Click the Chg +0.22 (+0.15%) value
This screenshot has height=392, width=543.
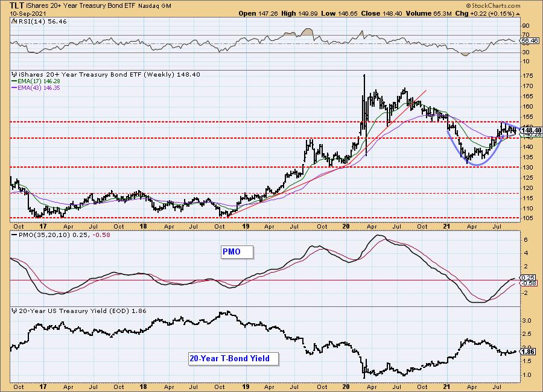485,13
